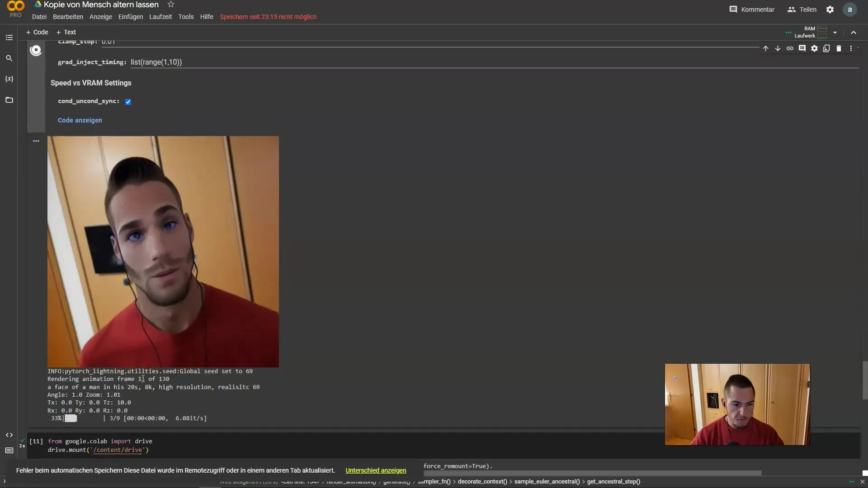
Task: Toggle the cond_uncond_sync checkbox
Action: [128, 102]
